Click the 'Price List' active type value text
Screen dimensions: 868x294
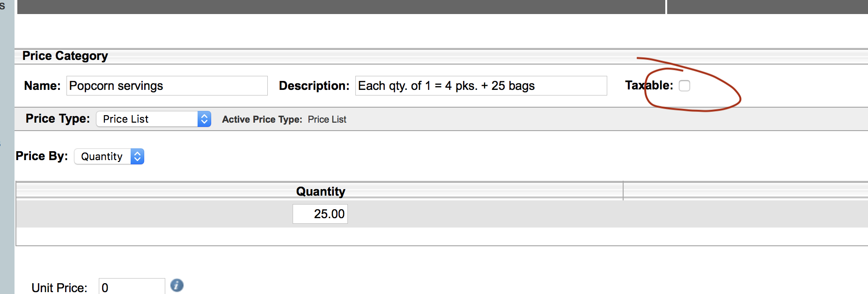pos(327,119)
